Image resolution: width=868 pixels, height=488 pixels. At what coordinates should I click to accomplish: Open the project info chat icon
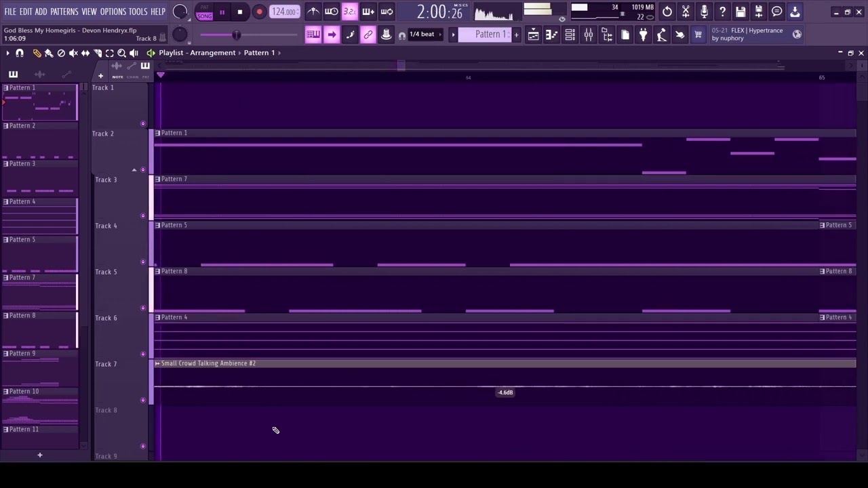[777, 12]
